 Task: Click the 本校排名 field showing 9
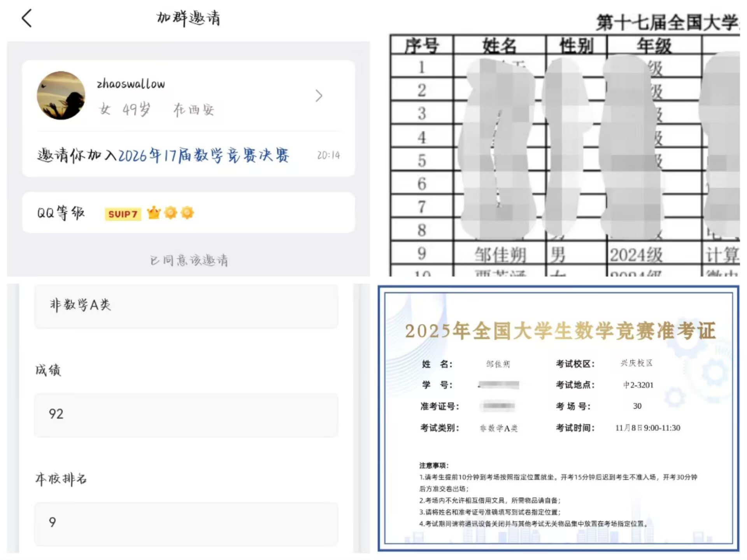click(x=186, y=523)
